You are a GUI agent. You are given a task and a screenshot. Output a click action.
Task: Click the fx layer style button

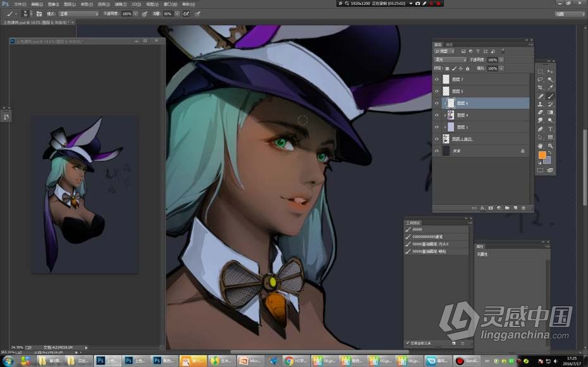coord(482,208)
